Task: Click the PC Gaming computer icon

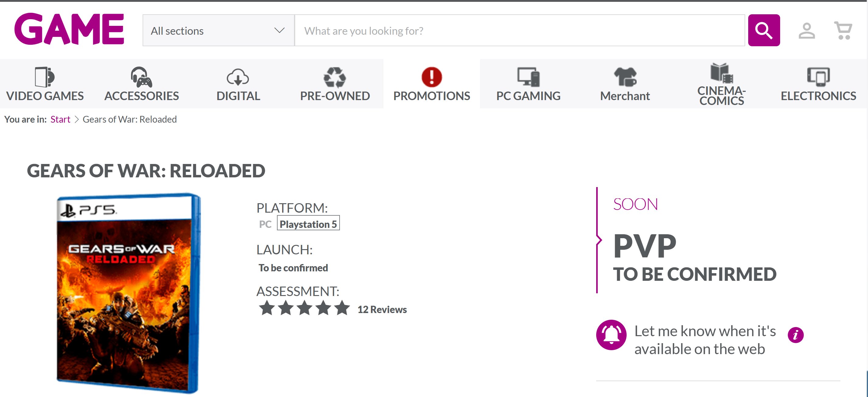Action: click(528, 77)
